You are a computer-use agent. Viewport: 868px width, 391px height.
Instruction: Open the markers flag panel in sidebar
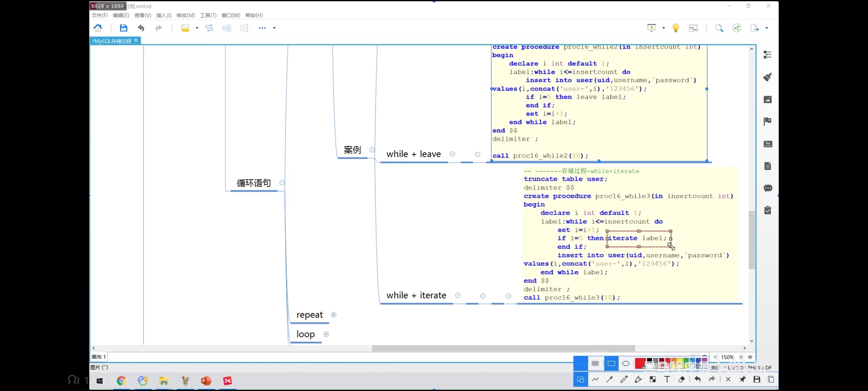(x=768, y=121)
